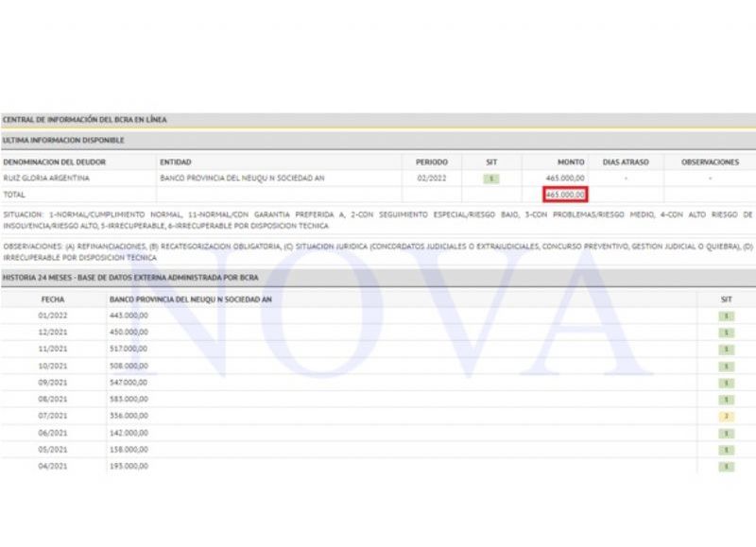Click the yellow SIT badge for 07/2021

(726, 416)
